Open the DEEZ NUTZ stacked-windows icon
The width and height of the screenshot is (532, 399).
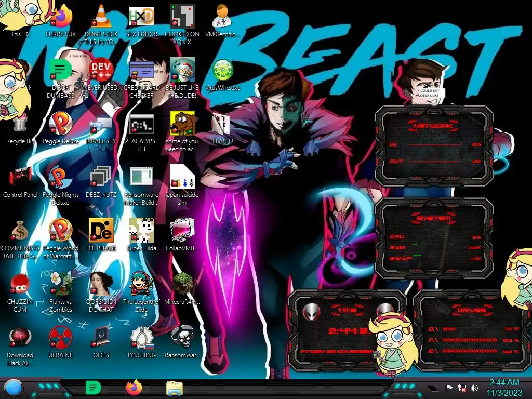click(101, 181)
